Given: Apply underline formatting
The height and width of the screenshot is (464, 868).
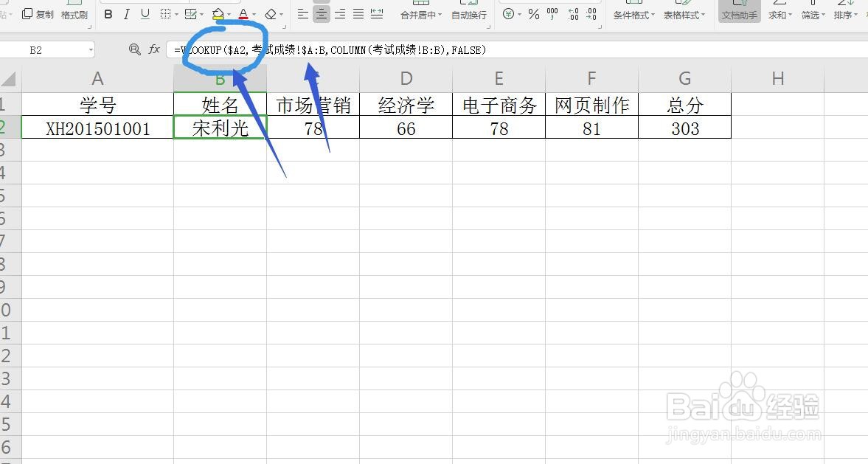Looking at the screenshot, I should (x=144, y=14).
